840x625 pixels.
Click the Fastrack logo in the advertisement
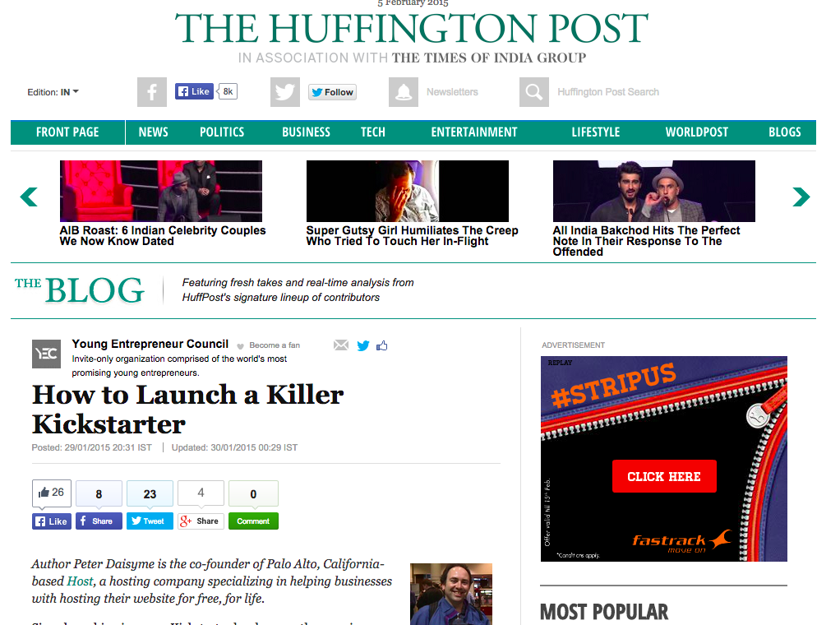click(681, 542)
